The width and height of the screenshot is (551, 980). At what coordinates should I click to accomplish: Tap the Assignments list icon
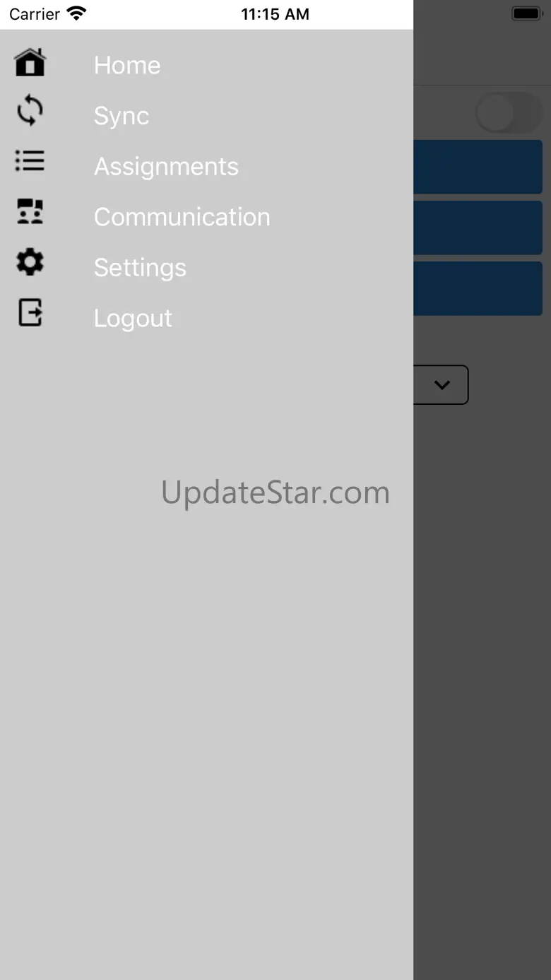[x=30, y=161]
